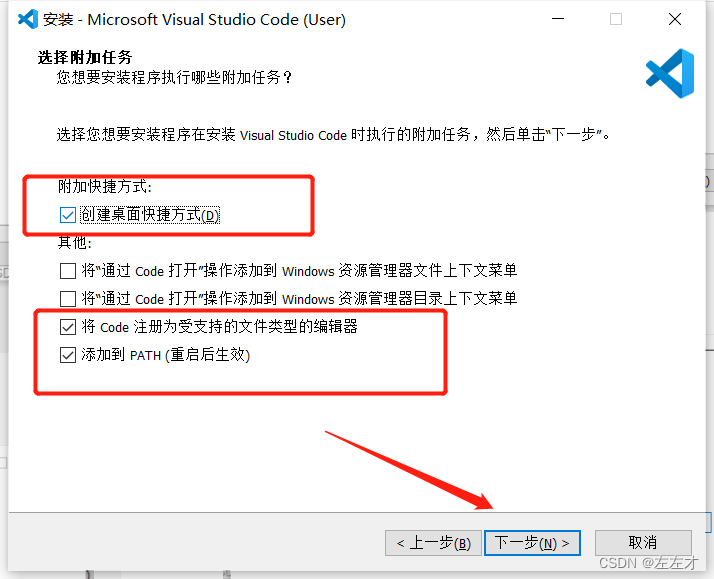Click the large VS Code logo in the header

point(670,73)
